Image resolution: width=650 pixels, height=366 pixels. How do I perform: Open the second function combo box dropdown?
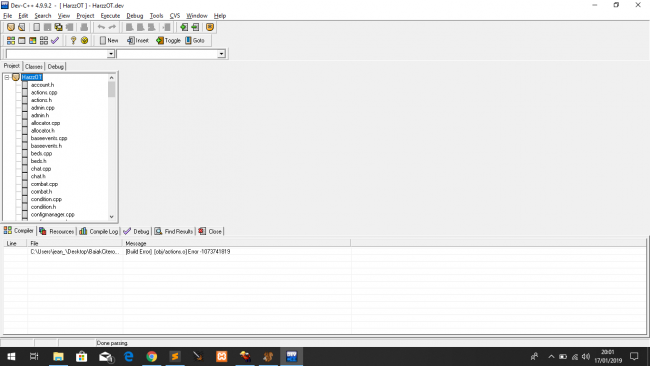pyautogui.click(x=221, y=54)
